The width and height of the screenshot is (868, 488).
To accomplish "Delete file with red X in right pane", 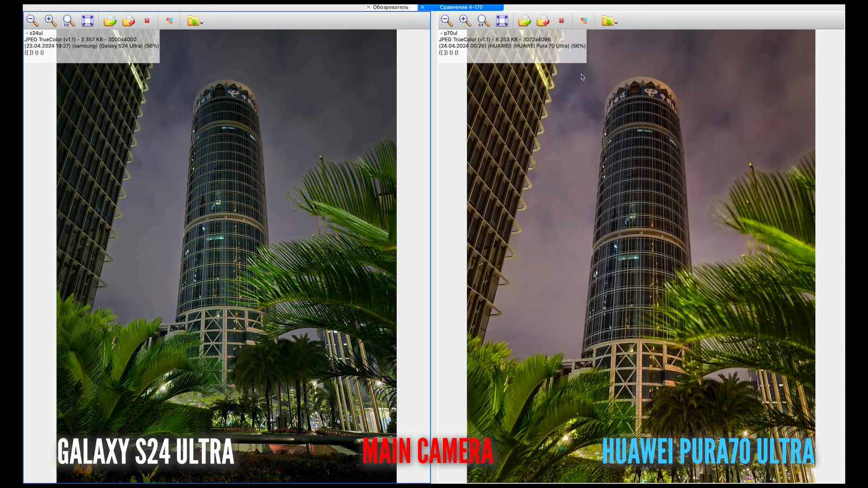I will pyautogui.click(x=561, y=21).
